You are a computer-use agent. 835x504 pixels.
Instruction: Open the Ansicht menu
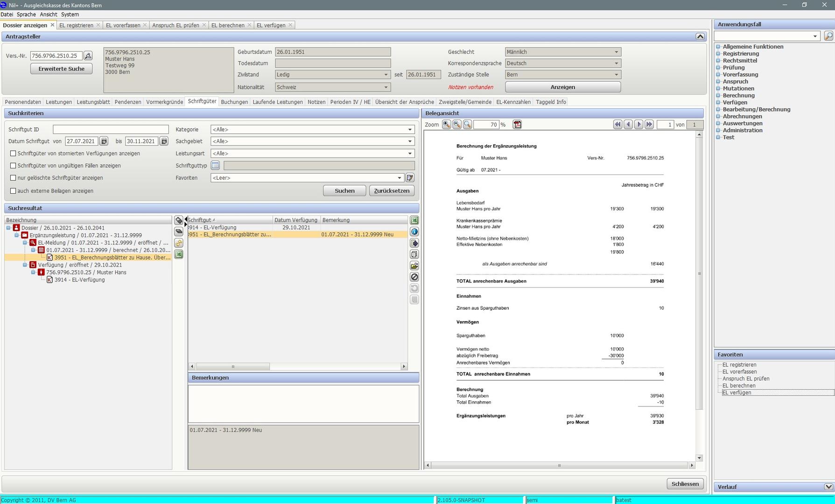coord(49,14)
